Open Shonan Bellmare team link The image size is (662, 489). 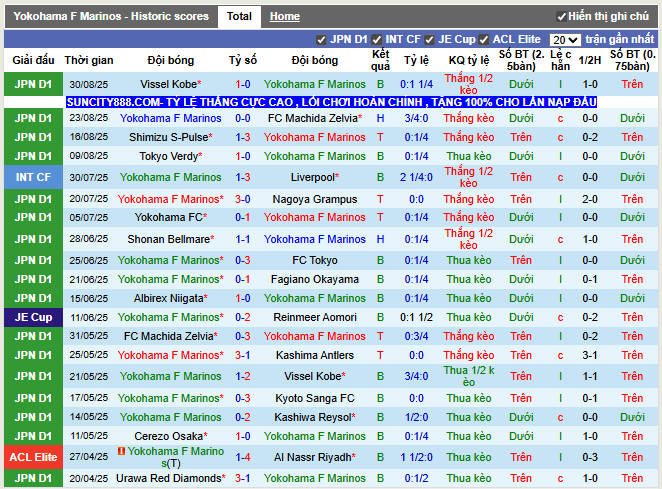tap(168, 239)
